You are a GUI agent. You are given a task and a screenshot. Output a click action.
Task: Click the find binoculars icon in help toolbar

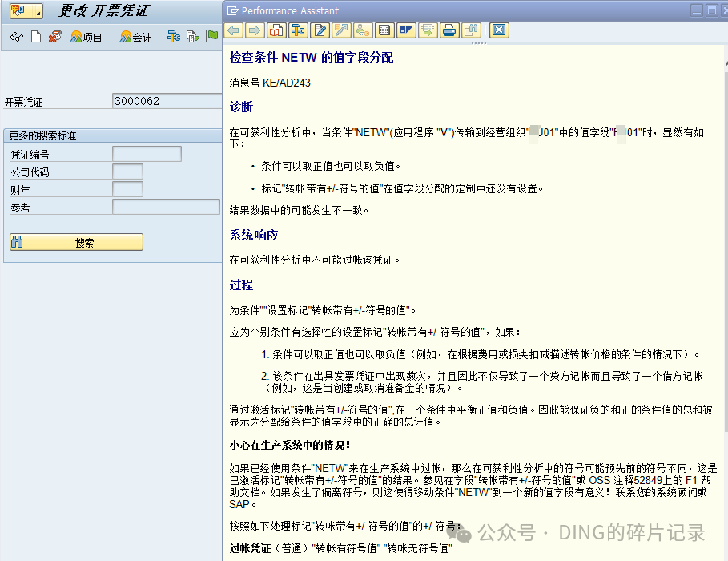[x=471, y=30]
